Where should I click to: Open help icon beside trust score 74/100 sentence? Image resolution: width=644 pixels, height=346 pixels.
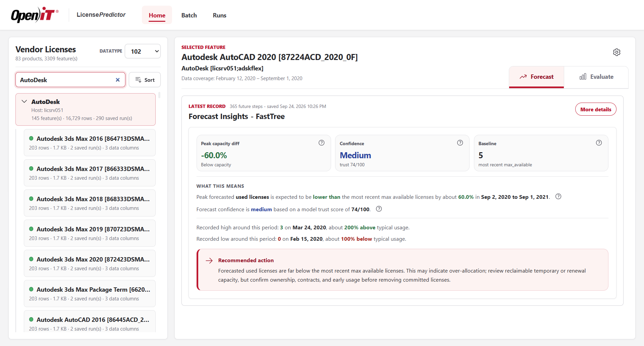click(379, 209)
